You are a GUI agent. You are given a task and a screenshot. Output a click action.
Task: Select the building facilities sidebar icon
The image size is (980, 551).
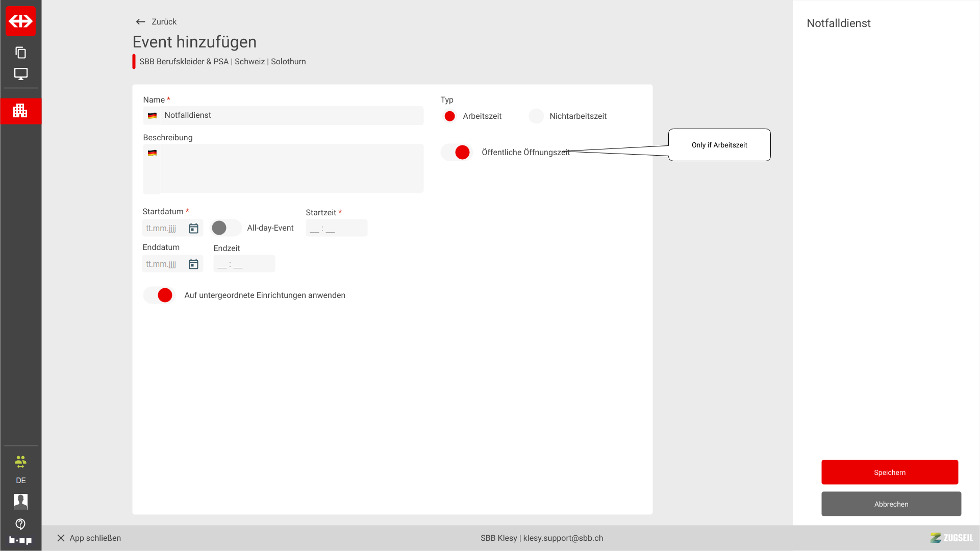pos(20,111)
